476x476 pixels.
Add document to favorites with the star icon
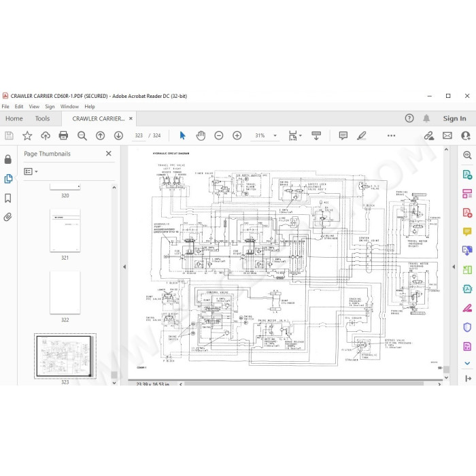click(27, 135)
